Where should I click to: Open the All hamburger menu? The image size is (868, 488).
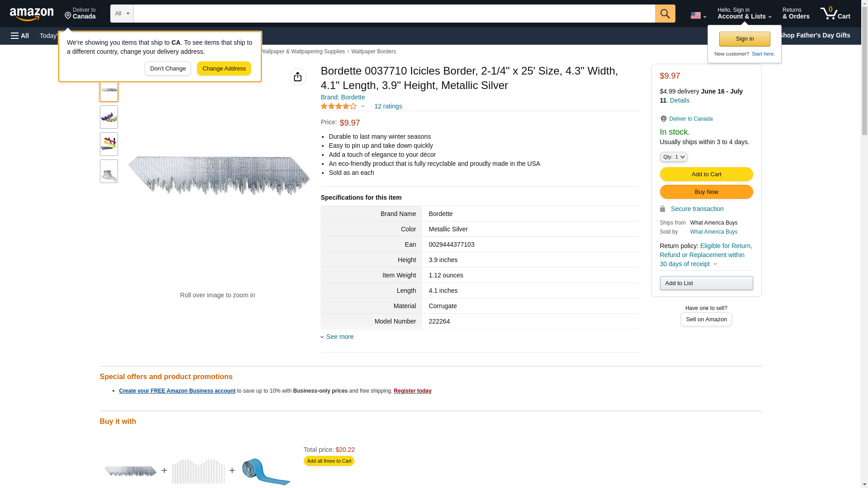tap(20, 36)
